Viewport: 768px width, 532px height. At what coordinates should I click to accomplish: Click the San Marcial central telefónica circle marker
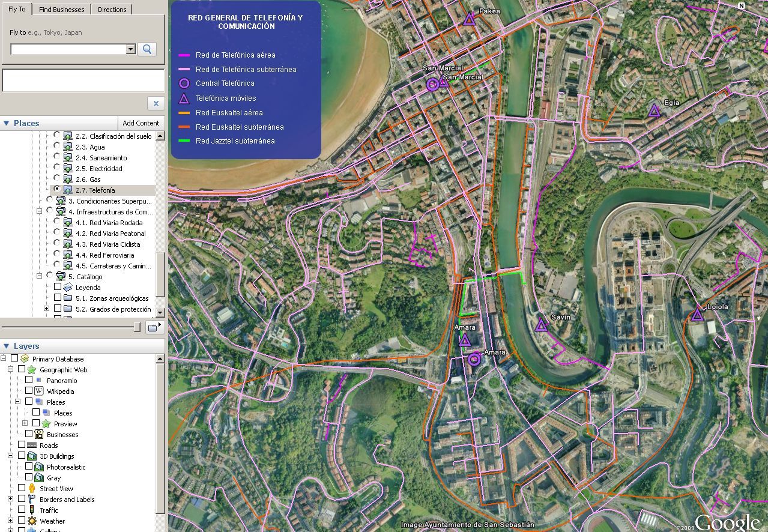pos(432,85)
